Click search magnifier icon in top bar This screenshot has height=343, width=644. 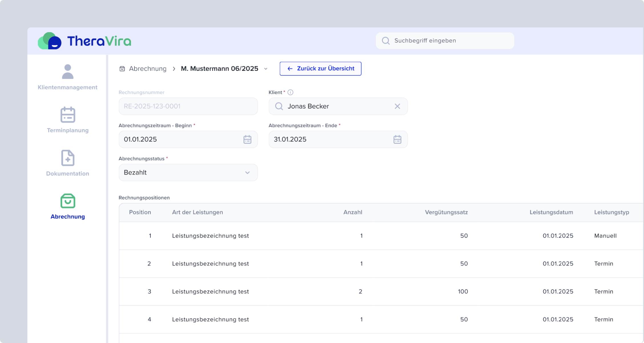(386, 41)
